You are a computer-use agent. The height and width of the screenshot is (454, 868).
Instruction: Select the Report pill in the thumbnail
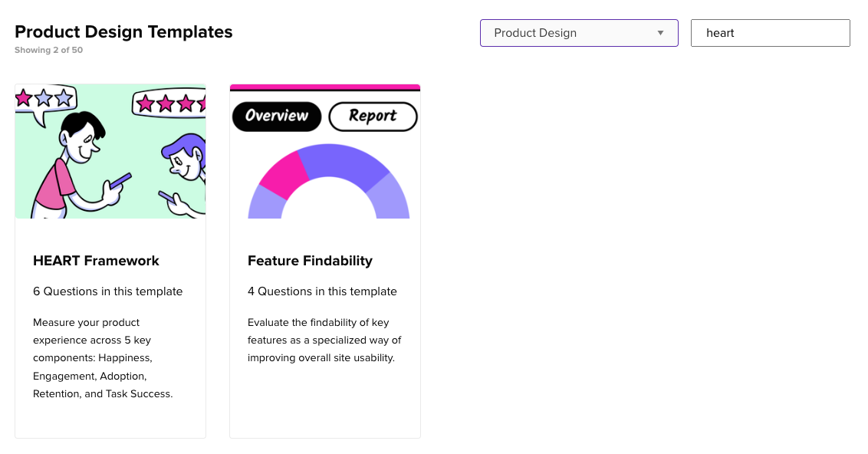pos(373,117)
